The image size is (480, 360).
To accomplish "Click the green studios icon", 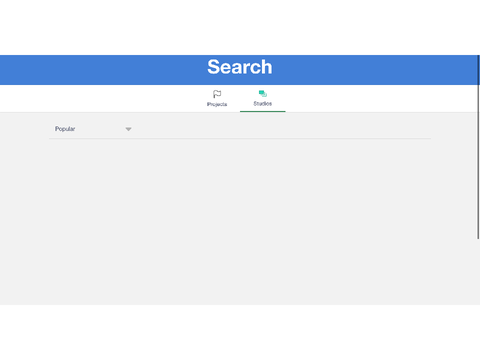I will [263, 94].
